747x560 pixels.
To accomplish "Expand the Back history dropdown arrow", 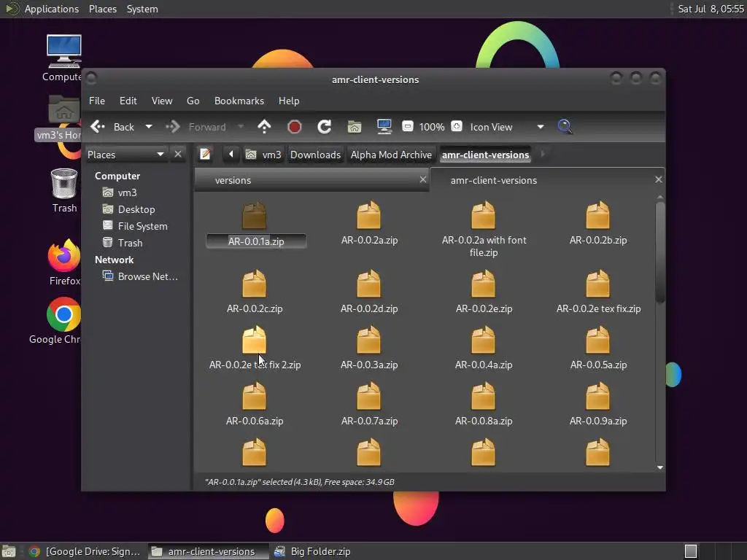I will pos(149,127).
